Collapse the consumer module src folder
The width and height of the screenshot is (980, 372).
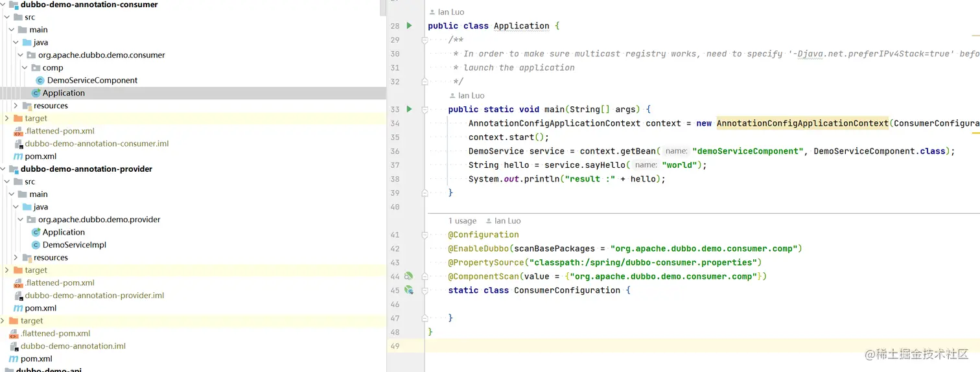point(6,17)
